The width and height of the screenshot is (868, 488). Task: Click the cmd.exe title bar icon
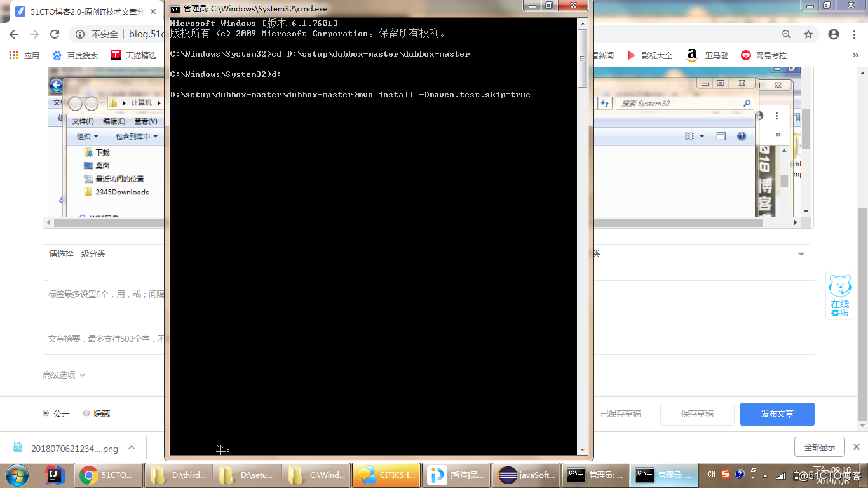point(175,9)
